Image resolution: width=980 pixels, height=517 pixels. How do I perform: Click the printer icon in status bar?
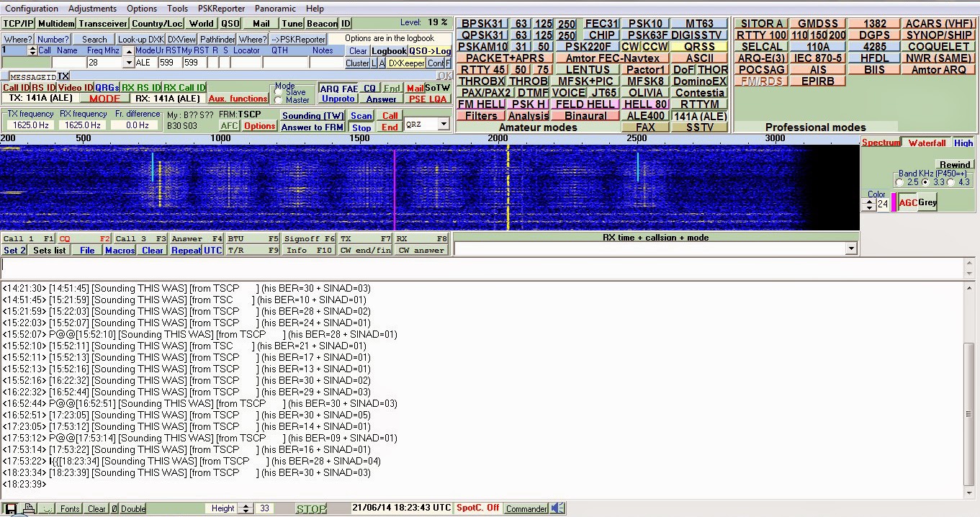(x=29, y=509)
